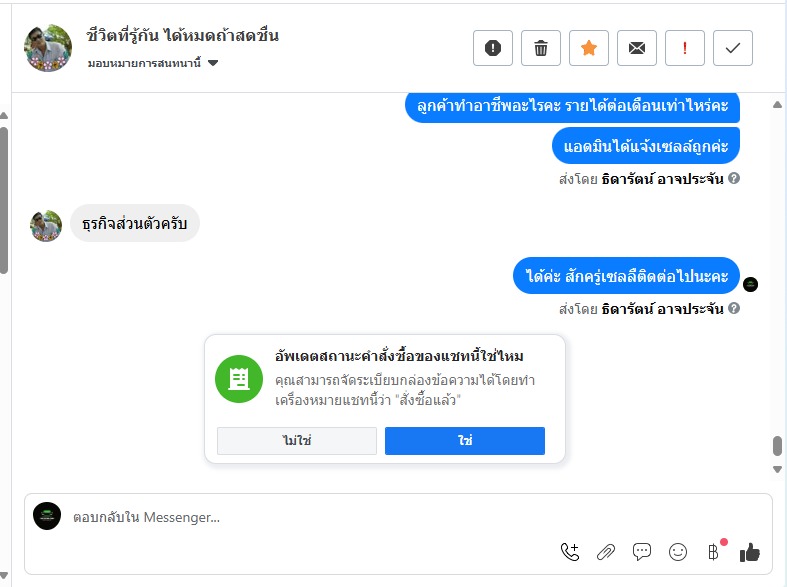Delete conversation using the trash icon
The width and height of the screenshot is (787, 587).
point(541,48)
